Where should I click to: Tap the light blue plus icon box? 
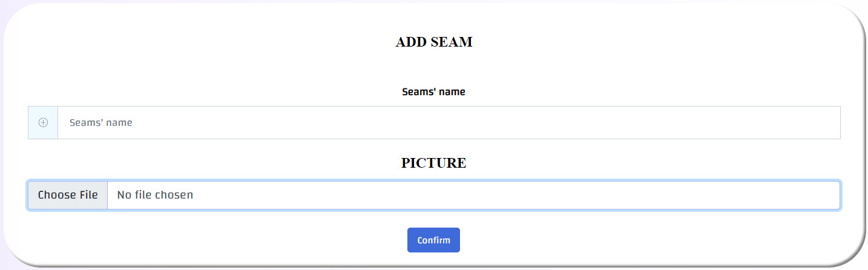(x=43, y=122)
